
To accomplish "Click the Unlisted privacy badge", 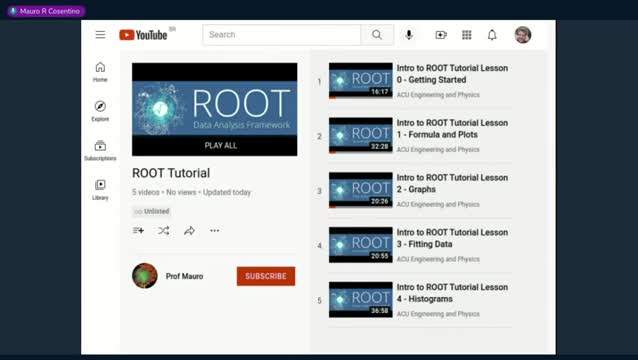I will (152, 211).
